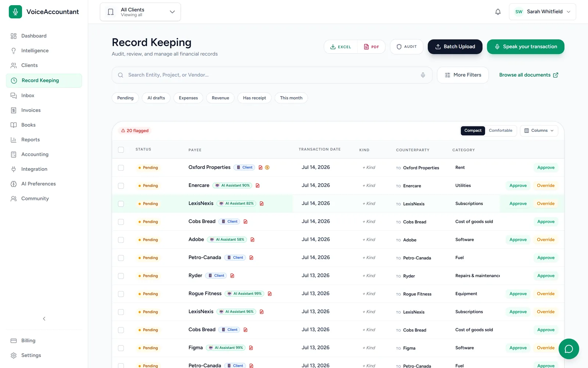Open the More Filters panel
Image resolution: width=588 pixels, height=368 pixels.
[x=463, y=75]
